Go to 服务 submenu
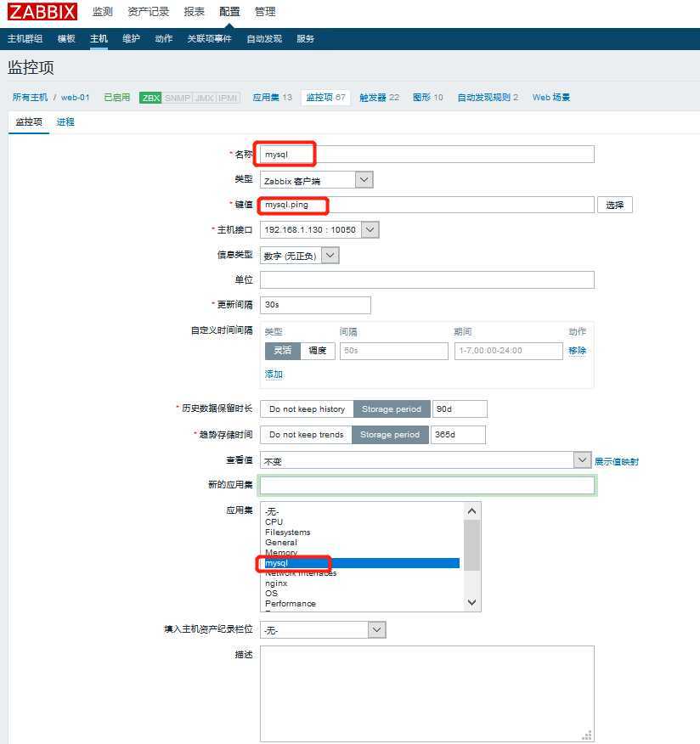Viewport: 700px width, 744px height. pos(305,39)
